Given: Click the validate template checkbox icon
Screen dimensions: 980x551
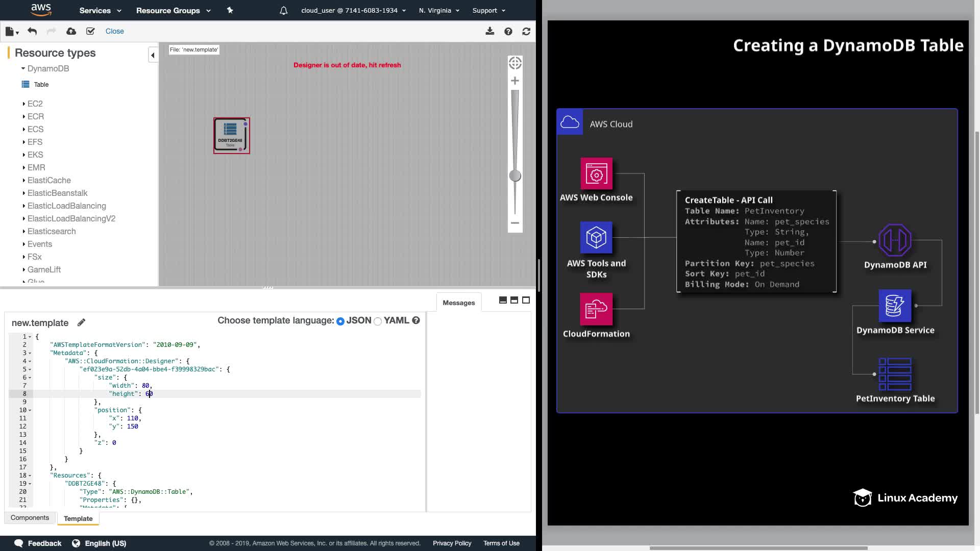Looking at the screenshot, I should click(90, 31).
